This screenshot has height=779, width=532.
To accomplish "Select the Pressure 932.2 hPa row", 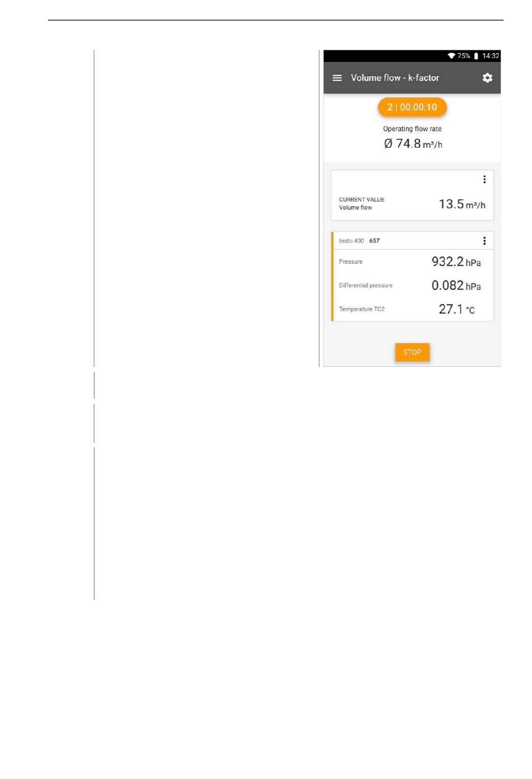I will [x=413, y=262].
